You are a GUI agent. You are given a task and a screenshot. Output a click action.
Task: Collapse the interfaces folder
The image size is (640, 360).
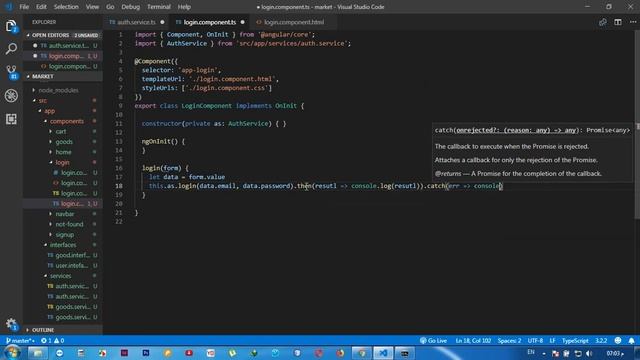[63, 245]
